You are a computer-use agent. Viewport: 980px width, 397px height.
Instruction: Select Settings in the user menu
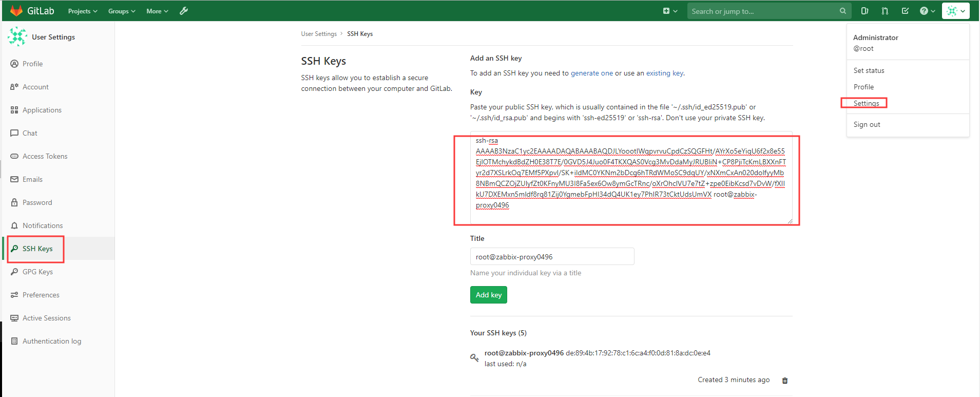(866, 103)
